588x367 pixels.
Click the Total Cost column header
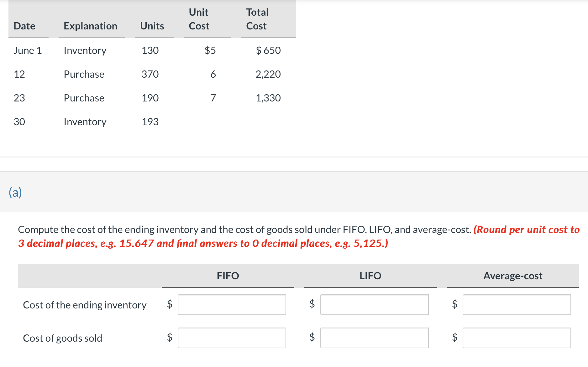(x=257, y=19)
